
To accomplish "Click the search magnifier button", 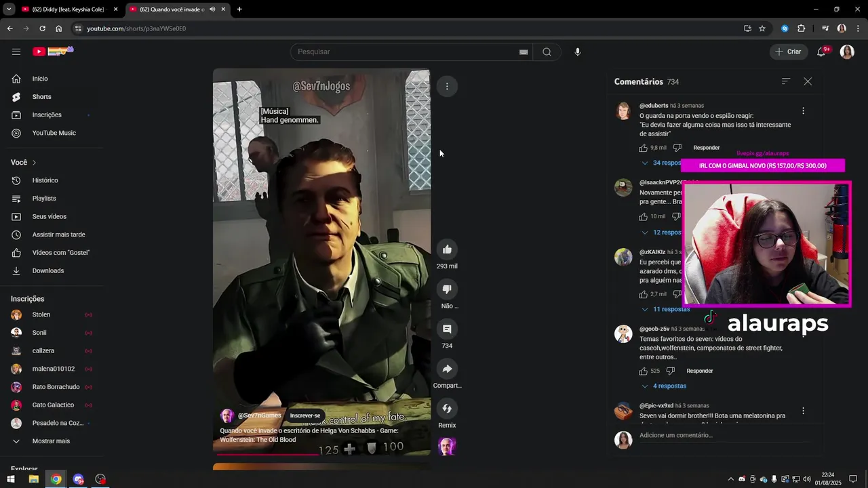I will [x=547, y=52].
